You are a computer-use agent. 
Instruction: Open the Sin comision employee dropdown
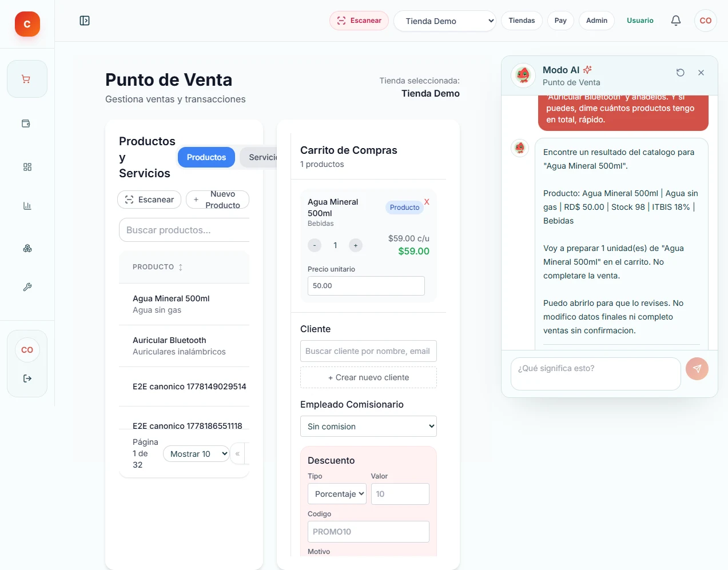click(x=368, y=426)
